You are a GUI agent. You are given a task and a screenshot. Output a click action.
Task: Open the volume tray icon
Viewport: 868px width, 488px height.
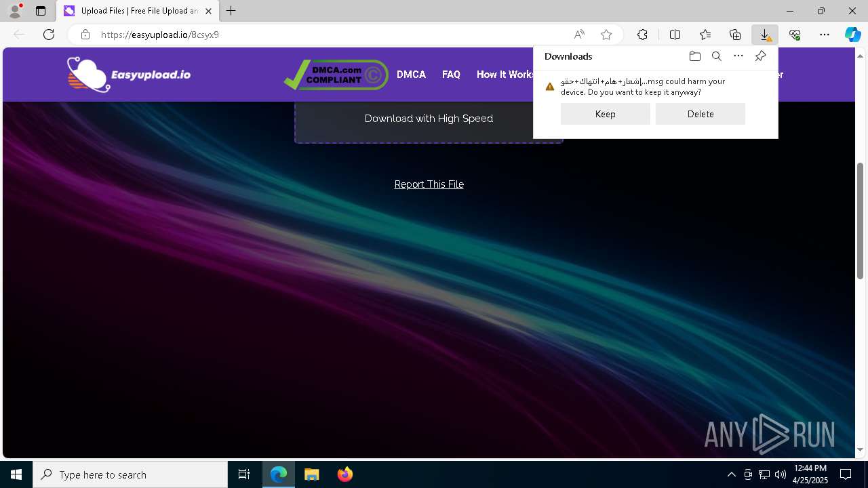point(781,474)
